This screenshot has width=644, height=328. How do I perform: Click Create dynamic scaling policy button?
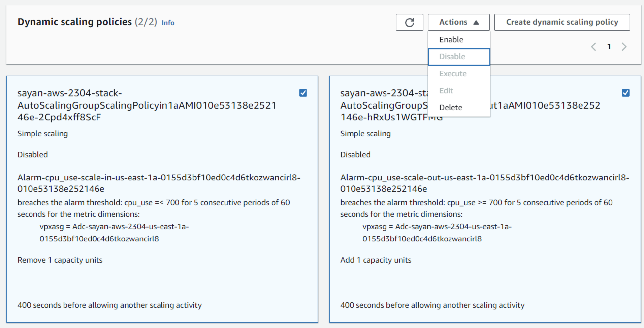coord(562,22)
